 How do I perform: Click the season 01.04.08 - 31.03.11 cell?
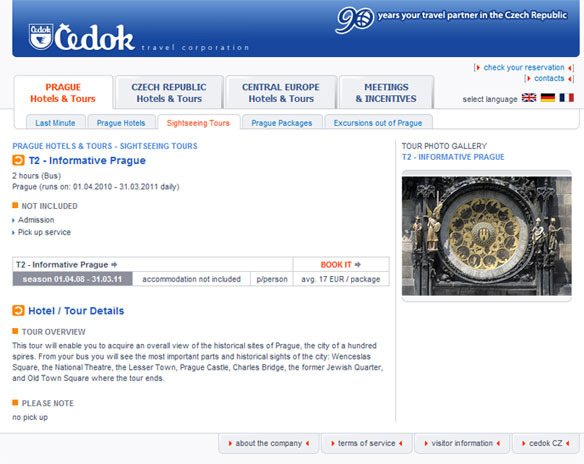[x=72, y=279]
